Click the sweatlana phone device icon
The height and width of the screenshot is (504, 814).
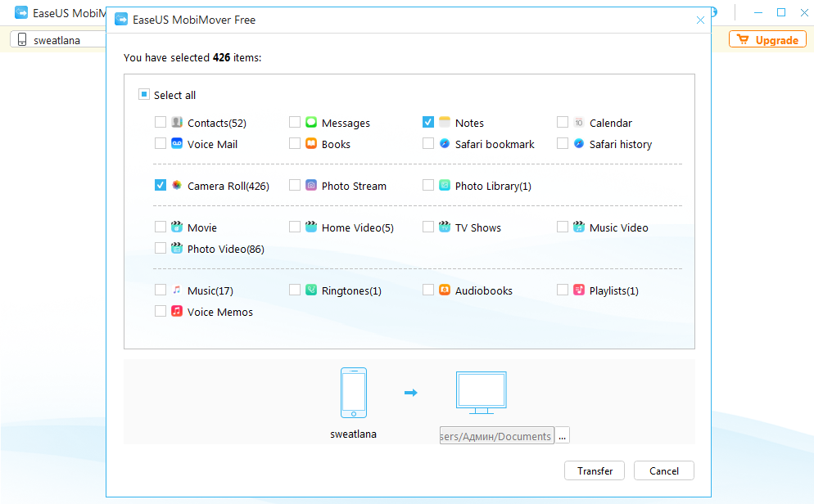point(354,393)
